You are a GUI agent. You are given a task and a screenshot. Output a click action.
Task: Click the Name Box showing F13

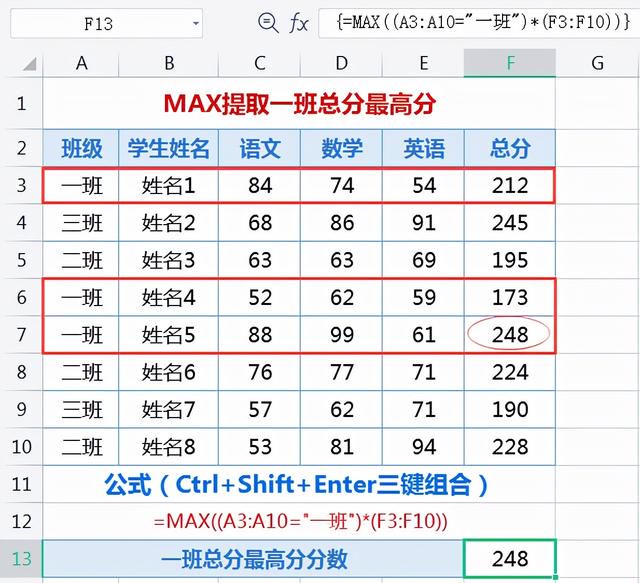(106, 24)
